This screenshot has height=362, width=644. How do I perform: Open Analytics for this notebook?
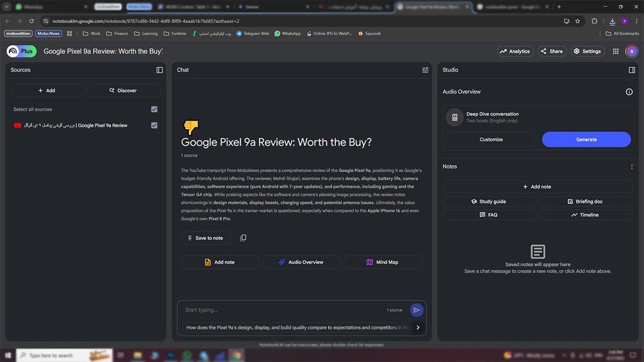coord(515,51)
